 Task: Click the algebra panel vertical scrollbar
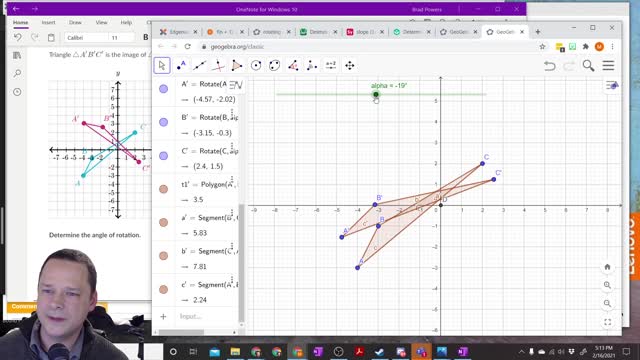[241, 263]
